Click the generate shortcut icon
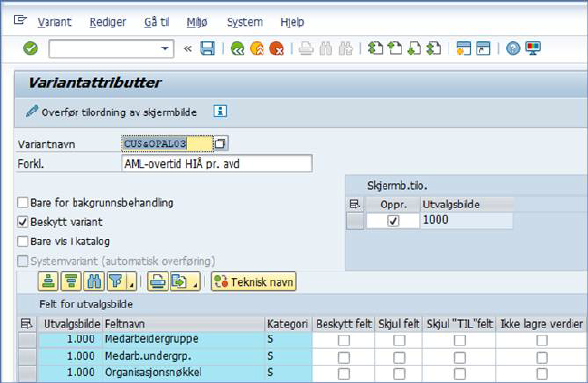588x383 pixels. pos(483,48)
